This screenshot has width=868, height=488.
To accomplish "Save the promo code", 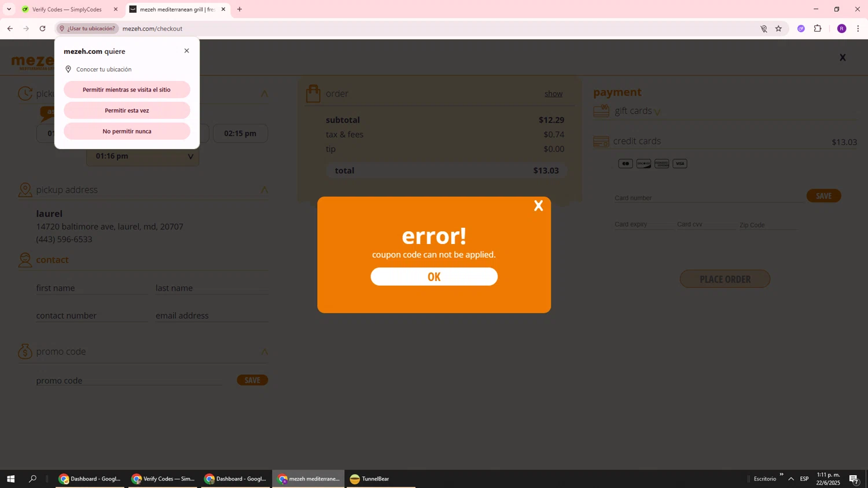I will click(x=252, y=380).
